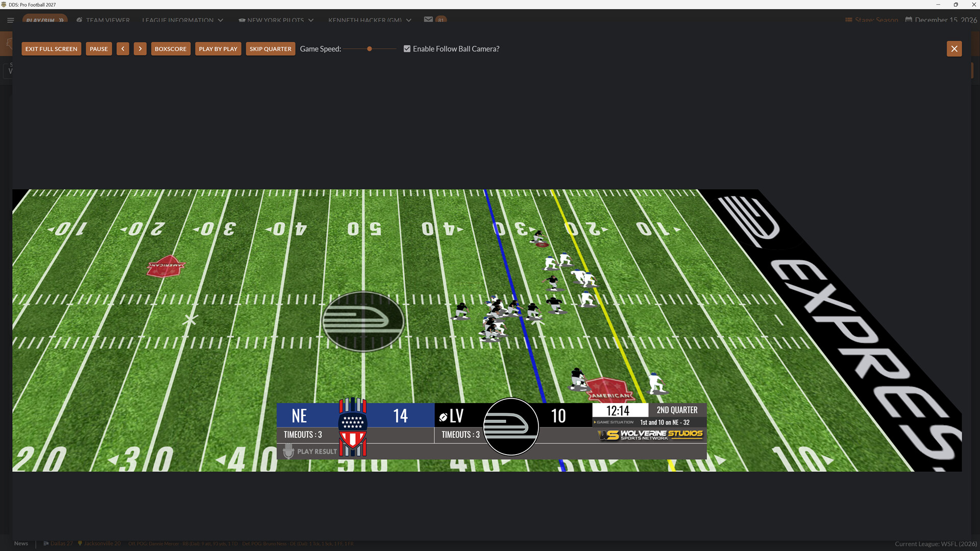Open the hamburger main menu

tap(10, 20)
